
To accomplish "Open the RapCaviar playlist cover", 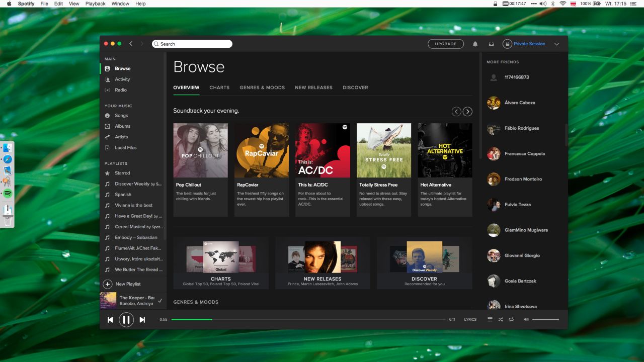I will click(x=262, y=150).
